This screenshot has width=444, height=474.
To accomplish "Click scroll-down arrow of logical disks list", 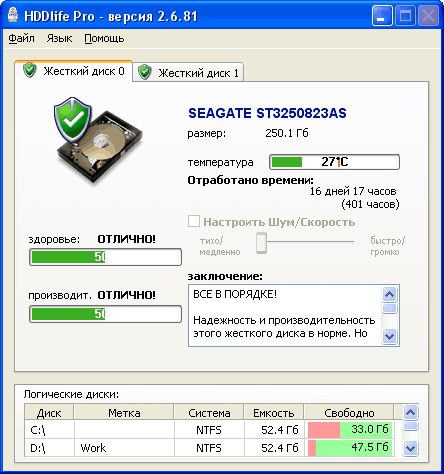I will (410, 448).
